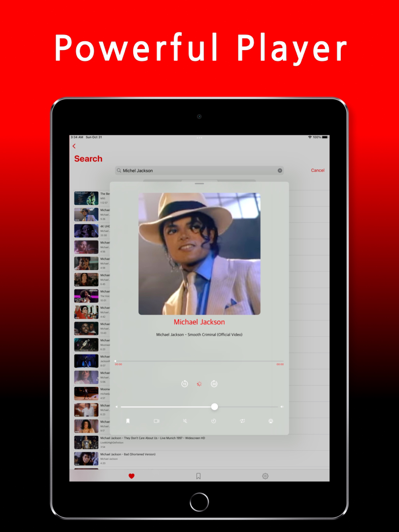Open the 13:43 video result thumbnail

point(86,329)
